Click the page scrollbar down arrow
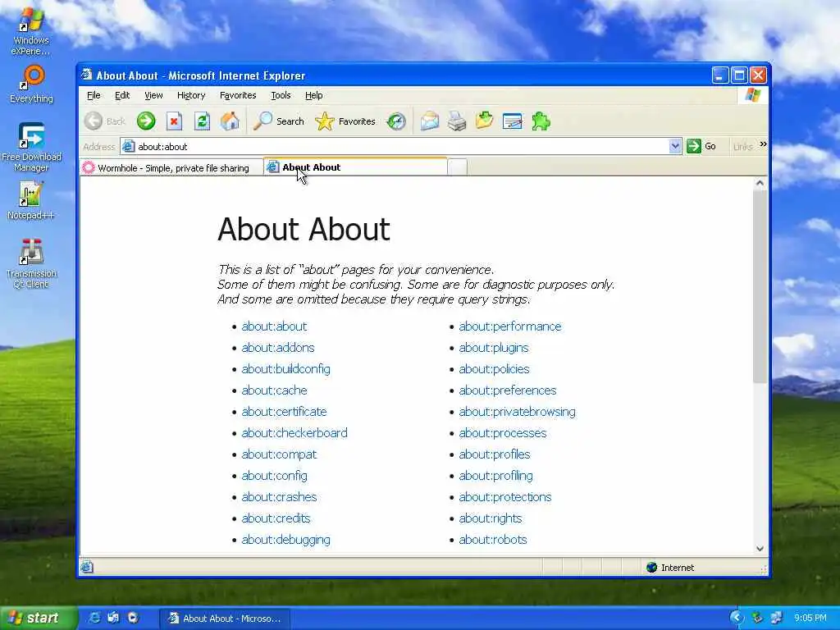The image size is (840, 630). tap(760, 549)
